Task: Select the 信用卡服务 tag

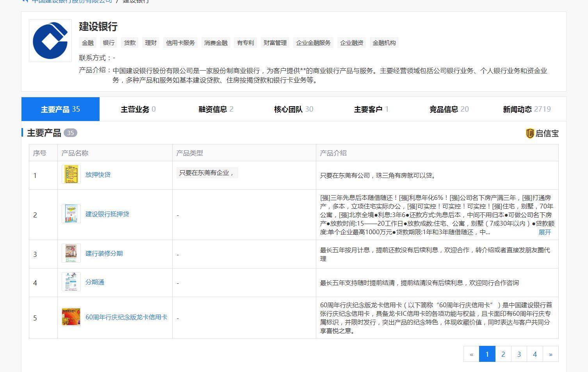Action: 181,43
